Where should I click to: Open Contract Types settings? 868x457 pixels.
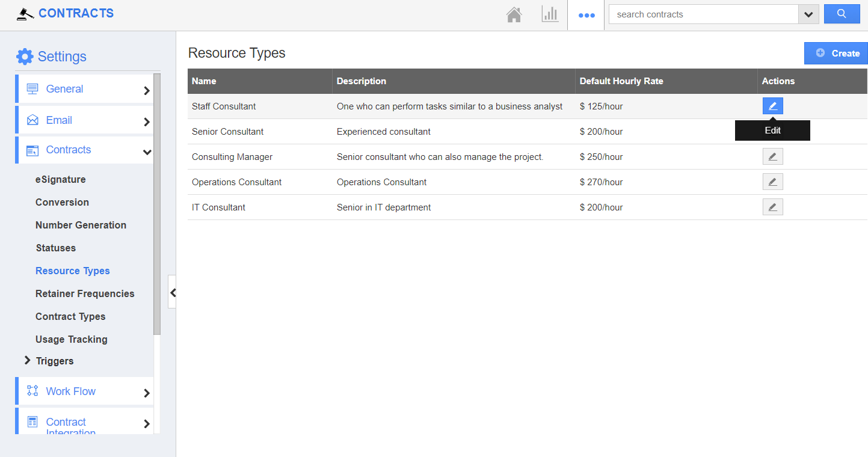(70, 316)
